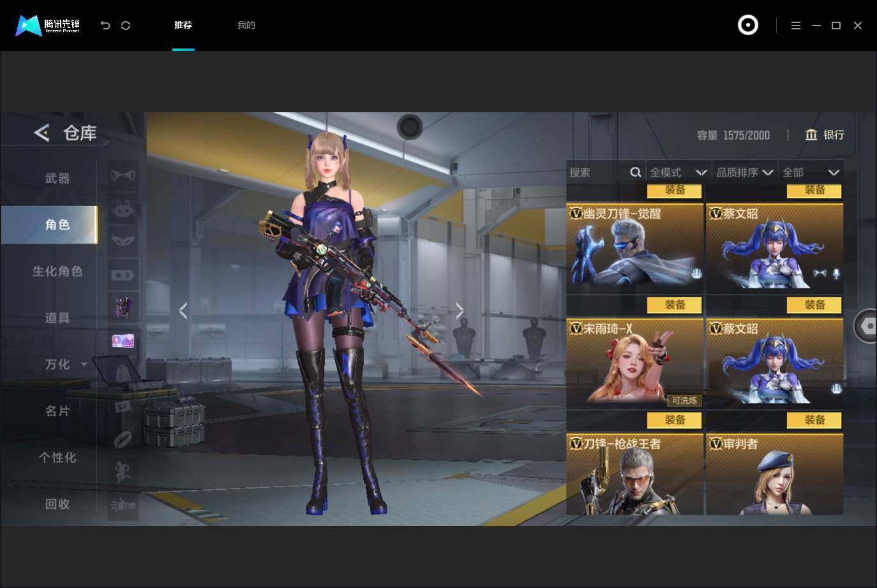877x588 pixels.
Task: Select the bow headwear category icon
Action: point(123,175)
